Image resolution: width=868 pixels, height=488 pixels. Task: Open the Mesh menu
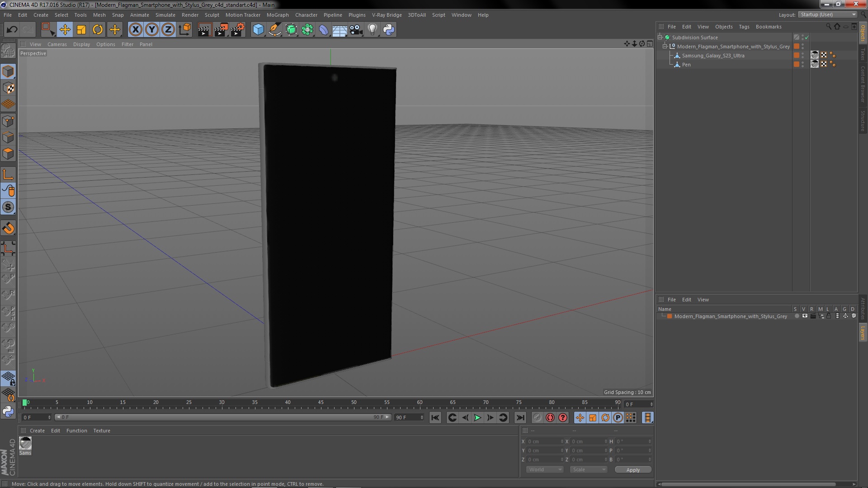click(x=99, y=14)
